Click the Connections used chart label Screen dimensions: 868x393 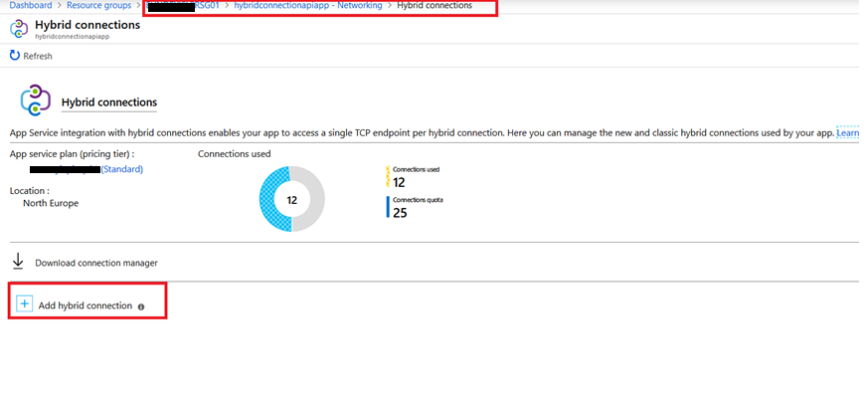235,154
